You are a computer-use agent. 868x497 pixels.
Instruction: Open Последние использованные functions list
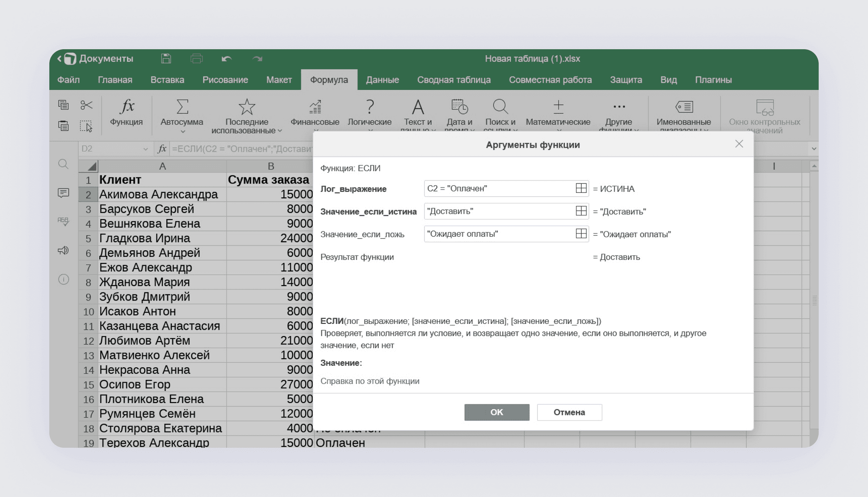[247, 116]
